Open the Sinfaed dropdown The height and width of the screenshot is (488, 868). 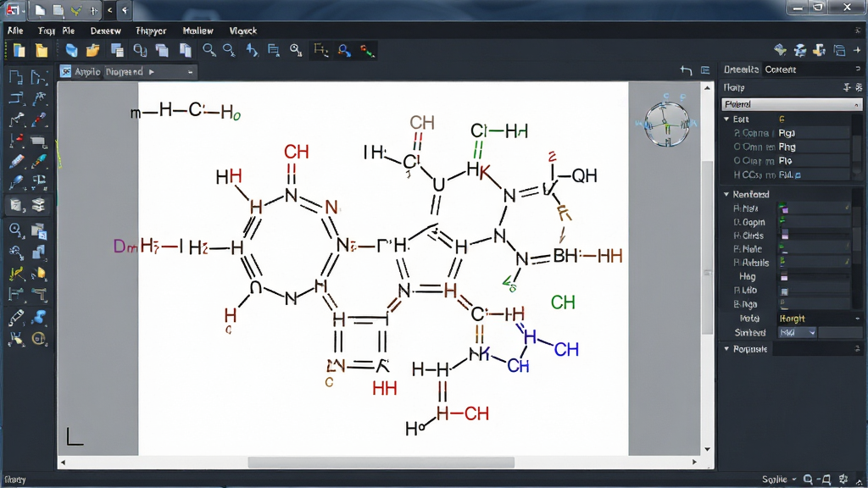[797, 332]
